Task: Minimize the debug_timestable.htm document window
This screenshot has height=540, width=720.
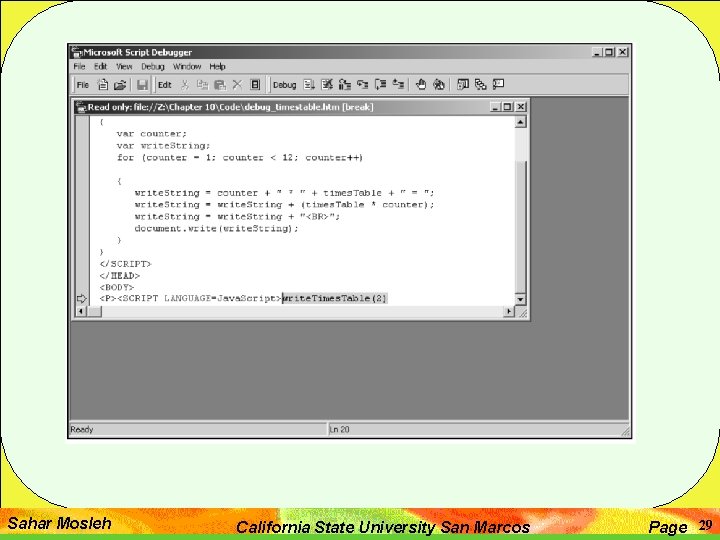Action: (495, 107)
